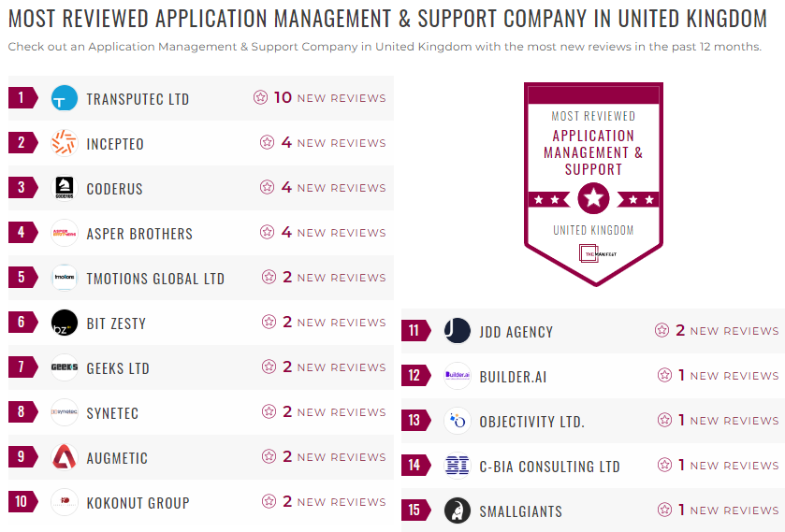Open the Asper Brothers company link
The image size is (785, 532).
(x=139, y=234)
